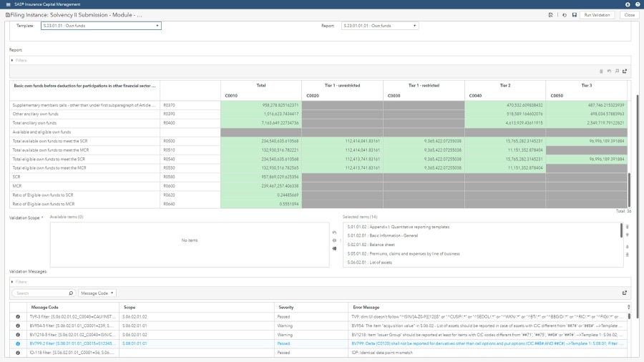Select S.06.02.01 List of assets item
644x362 pixels.
coord(482,263)
